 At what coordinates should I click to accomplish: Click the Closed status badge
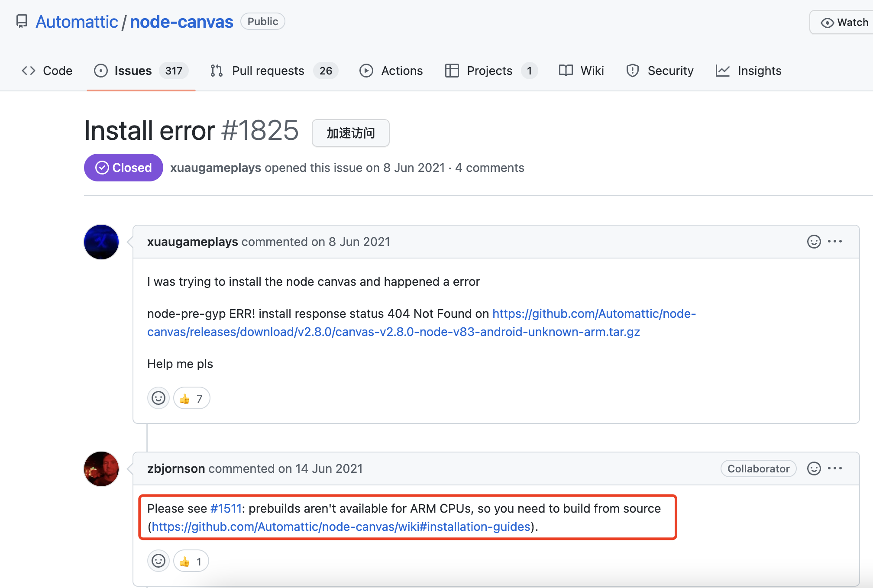123,168
